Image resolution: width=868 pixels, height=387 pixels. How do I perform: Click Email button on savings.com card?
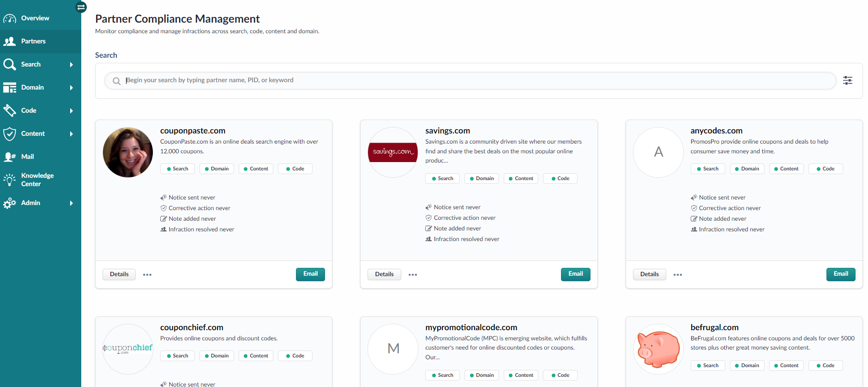pos(576,274)
